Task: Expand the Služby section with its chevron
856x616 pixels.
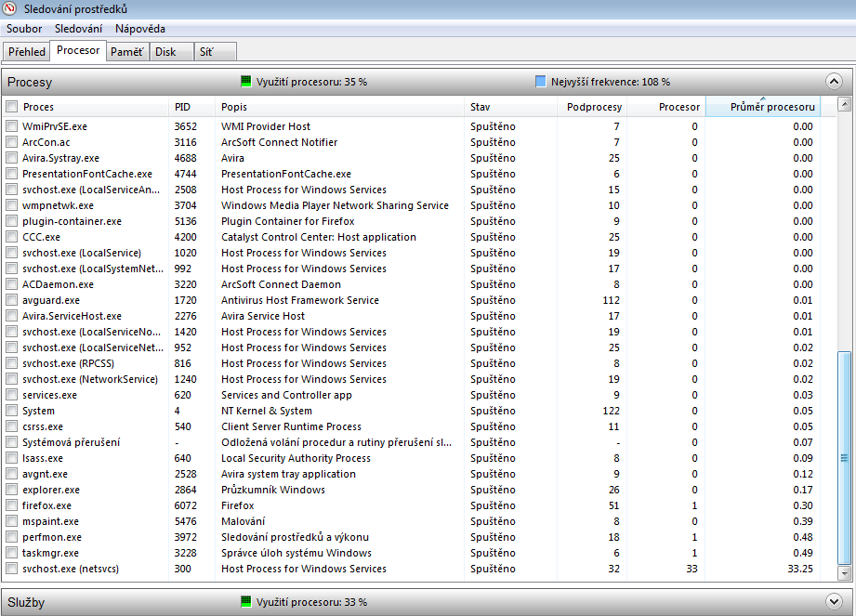Action: coord(834,602)
